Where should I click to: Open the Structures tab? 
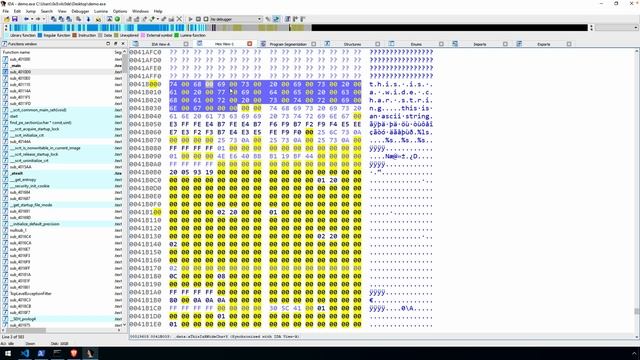(352, 44)
